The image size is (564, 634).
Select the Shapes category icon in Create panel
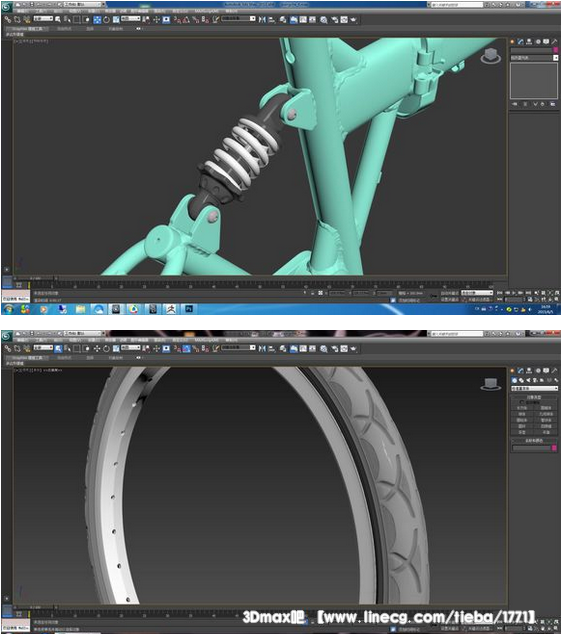point(521,380)
